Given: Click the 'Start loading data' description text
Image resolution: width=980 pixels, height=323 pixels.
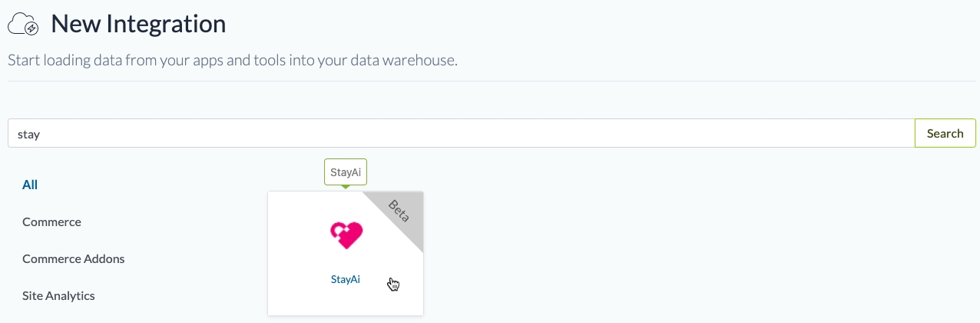Looking at the screenshot, I should pos(232,59).
